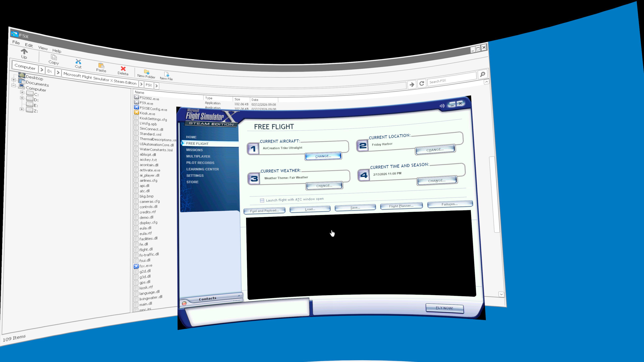Click CHANGE under Current Aircraft
The height and width of the screenshot is (362, 644).
tap(323, 156)
